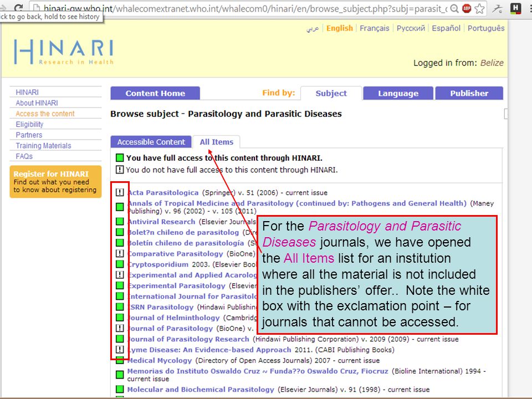Open Lyme Disease: An Evidence-based Approach

tap(209, 350)
